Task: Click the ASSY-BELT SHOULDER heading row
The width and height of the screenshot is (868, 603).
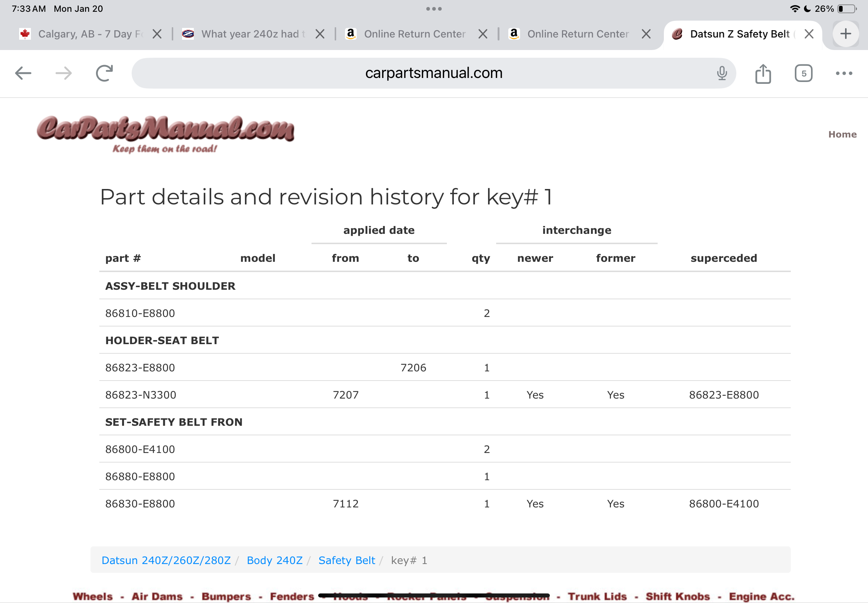Action: coord(445,286)
